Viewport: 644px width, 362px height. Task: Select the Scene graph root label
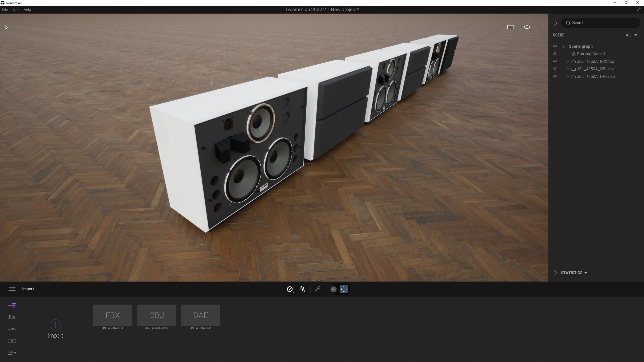[581, 46]
